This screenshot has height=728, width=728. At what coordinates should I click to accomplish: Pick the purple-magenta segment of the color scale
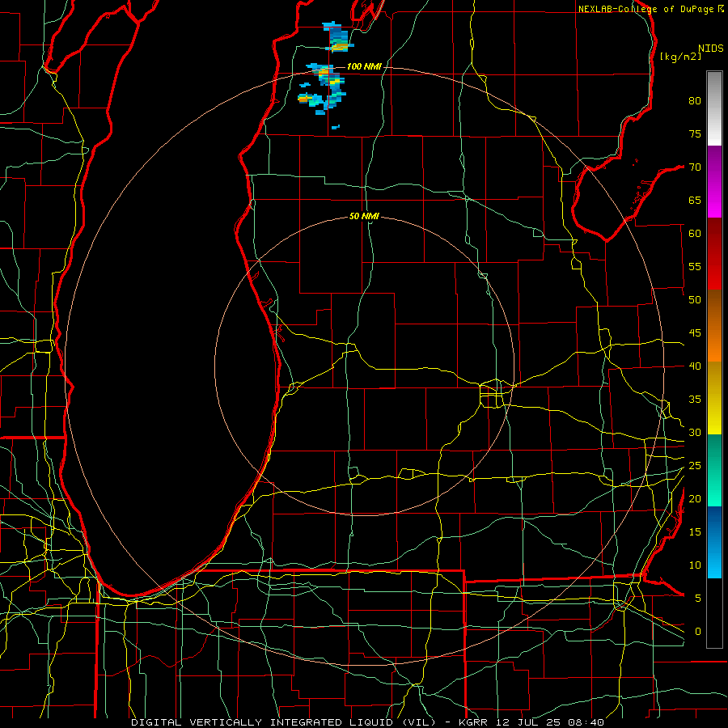tap(714, 181)
